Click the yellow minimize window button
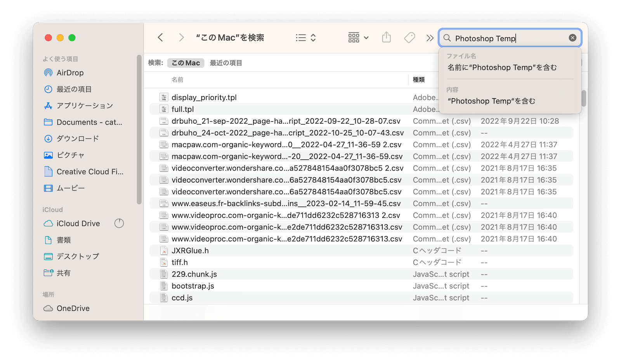 [60, 38]
